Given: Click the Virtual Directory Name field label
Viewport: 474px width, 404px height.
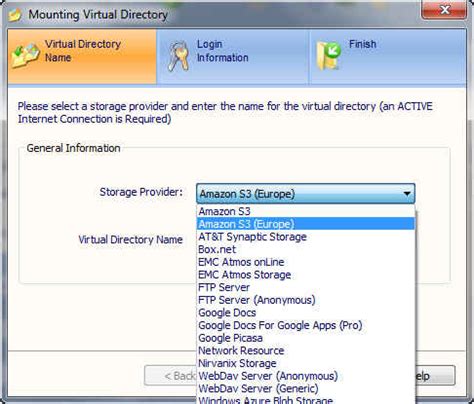Looking at the screenshot, I should click(130, 240).
